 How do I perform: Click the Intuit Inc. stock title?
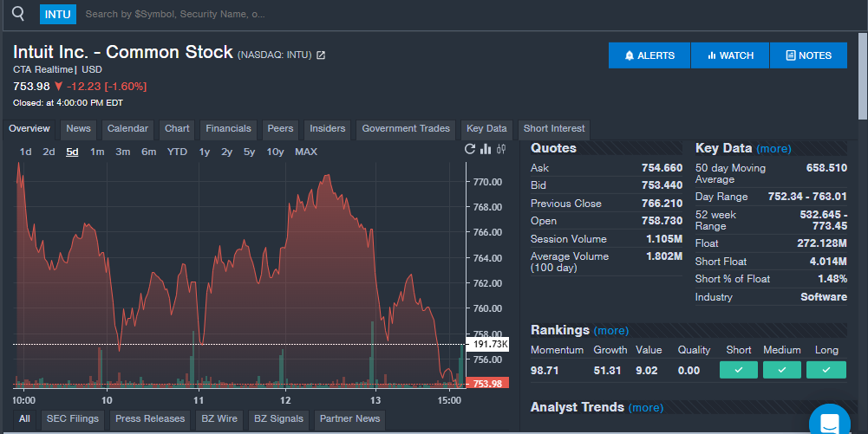(x=123, y=52)
